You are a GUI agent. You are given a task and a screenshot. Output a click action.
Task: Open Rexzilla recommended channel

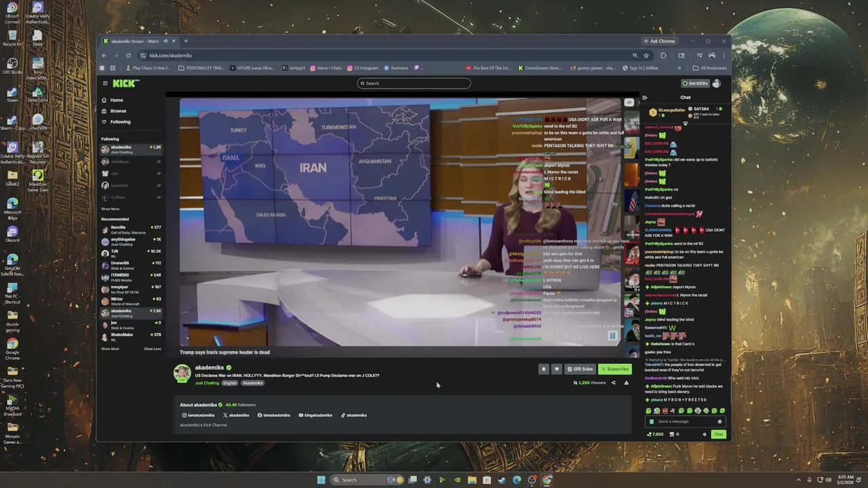tap(131, 228)
